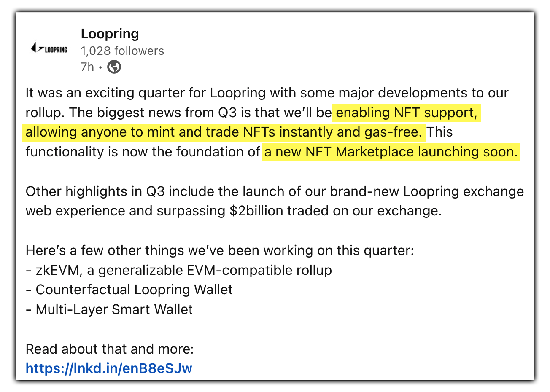Click the Multi-Layer Smart Wallet bullet
This screenshot has width=550, height=392.
(x=109, y=309)
